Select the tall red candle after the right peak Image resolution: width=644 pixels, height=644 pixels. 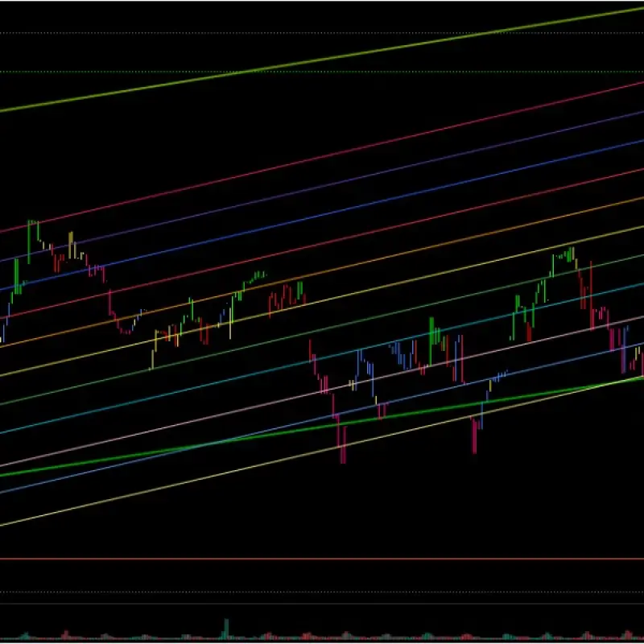[591, 294]
